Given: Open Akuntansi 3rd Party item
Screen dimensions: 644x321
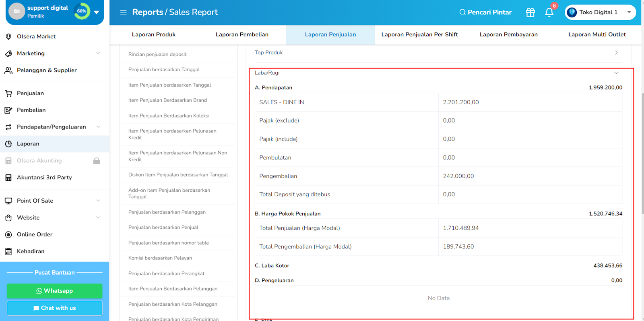Looking at the screenshot, I should [x=44, y=177].
